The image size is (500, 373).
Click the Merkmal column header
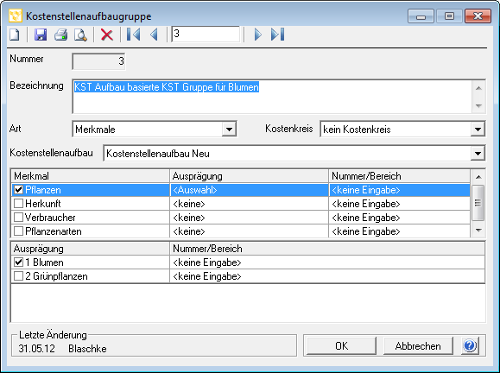click(x=90, y=176)
